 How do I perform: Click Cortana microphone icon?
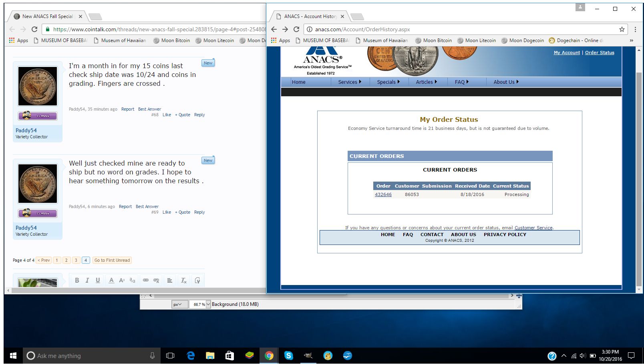[x=152, y=356]
